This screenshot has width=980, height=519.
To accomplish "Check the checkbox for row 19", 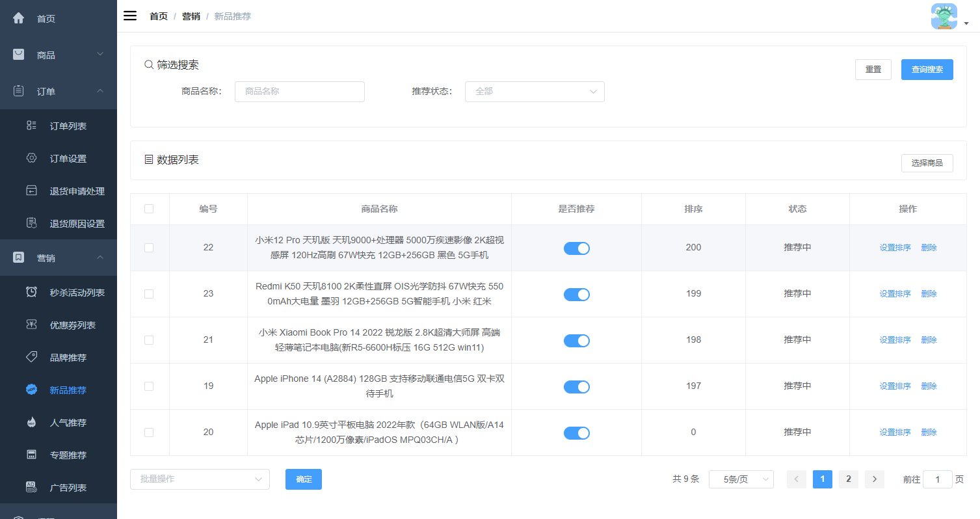I will [149, 386].
